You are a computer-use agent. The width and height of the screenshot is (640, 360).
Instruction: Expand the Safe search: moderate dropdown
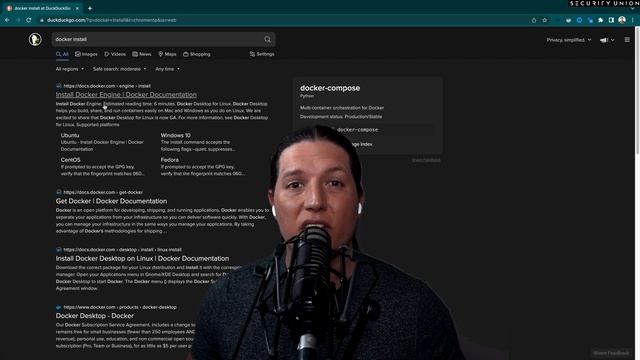point(119,69)
